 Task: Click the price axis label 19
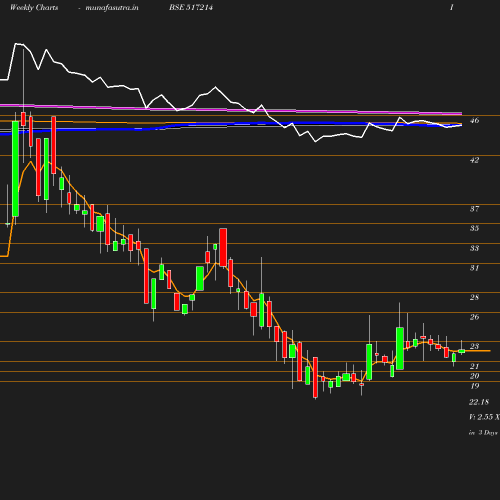click(x=474, y=386)
